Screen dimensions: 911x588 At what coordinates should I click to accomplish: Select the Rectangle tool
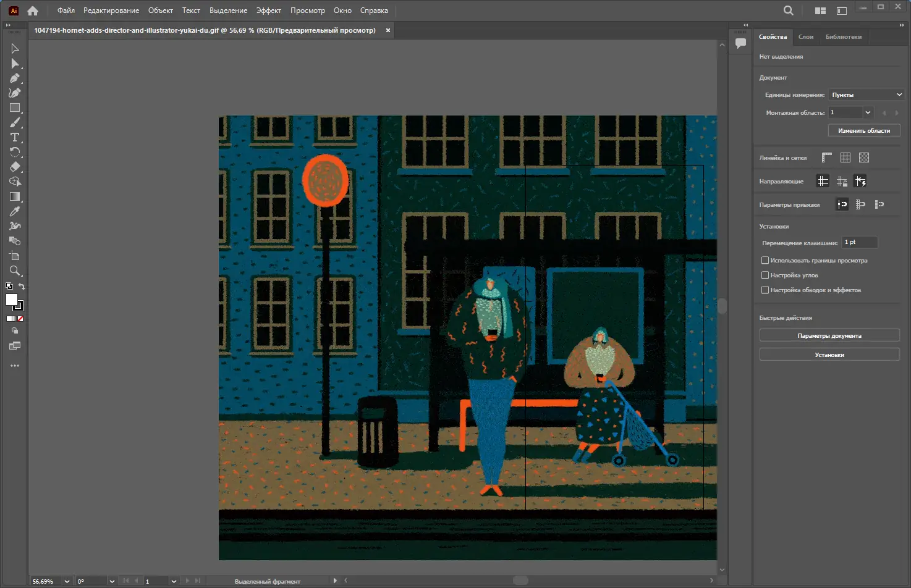click(15, 108)
